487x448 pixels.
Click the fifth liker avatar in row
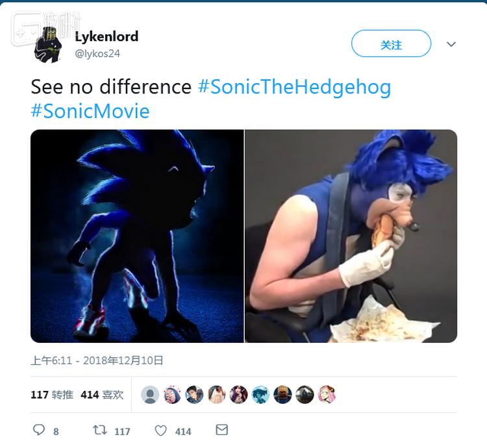point(238,394)
